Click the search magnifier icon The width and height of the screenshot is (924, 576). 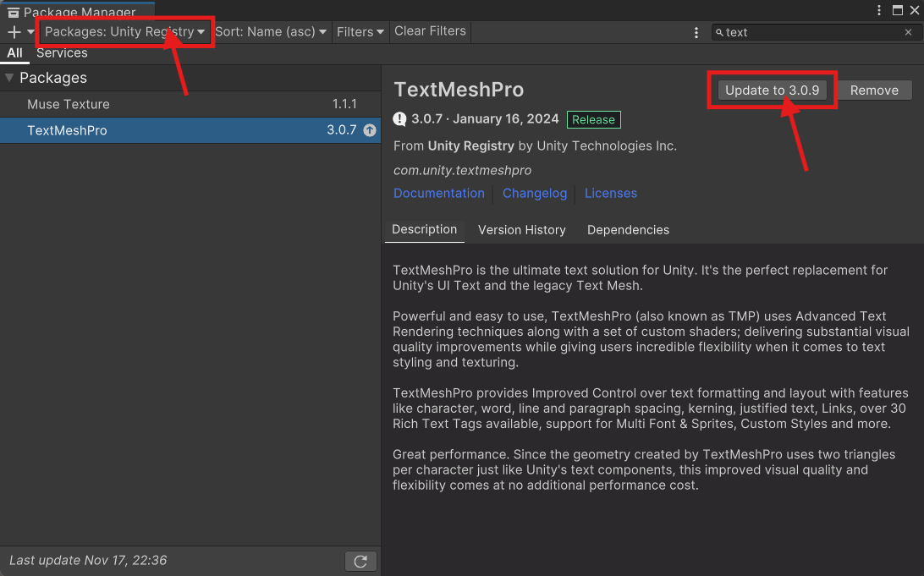pyautogui.click(x=719, y=32)
